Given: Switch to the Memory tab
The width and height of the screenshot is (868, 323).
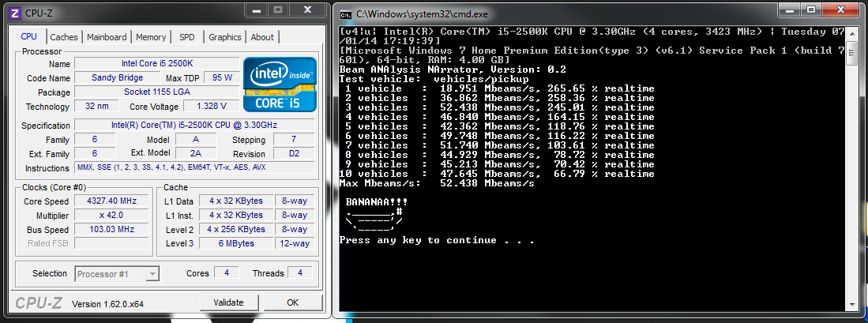Looking at the screenshot, I should 151,37.
